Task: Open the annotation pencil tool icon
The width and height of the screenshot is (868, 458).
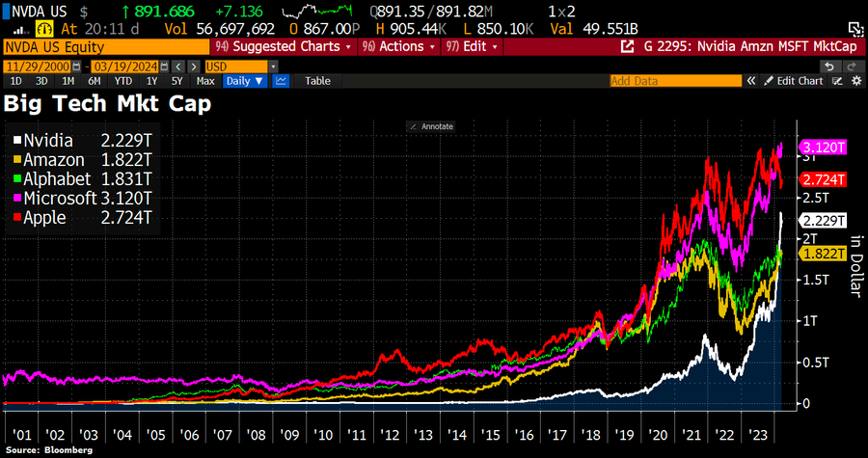Action: click(x=837, y=81)
